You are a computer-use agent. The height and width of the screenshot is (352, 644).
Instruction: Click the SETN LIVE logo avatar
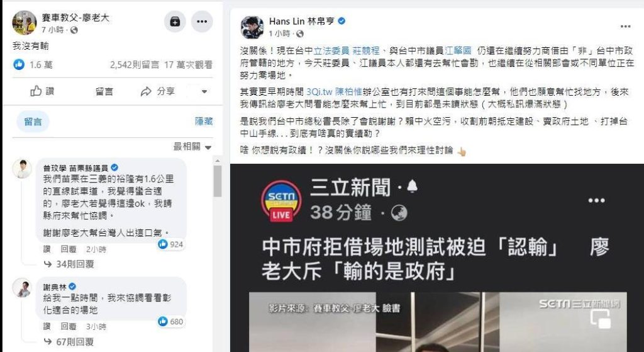[281, 202]
